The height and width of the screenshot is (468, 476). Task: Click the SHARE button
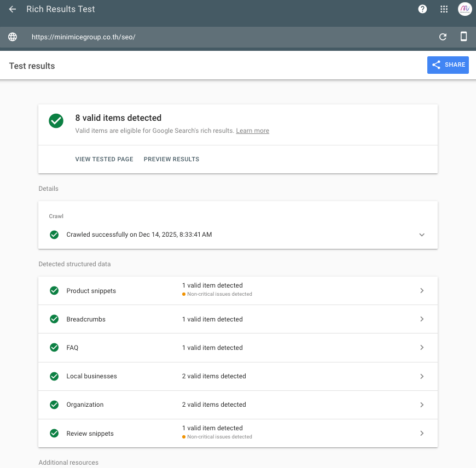point(448,65)
